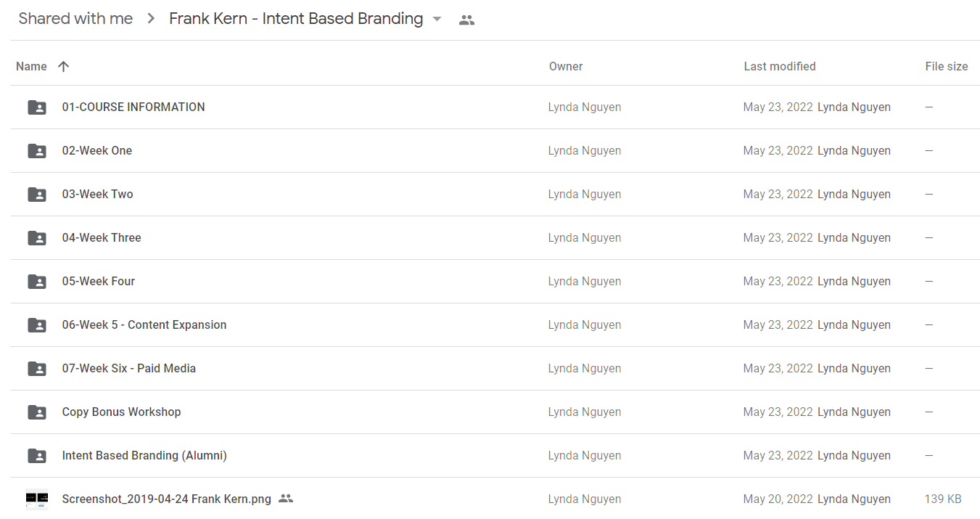Select the 03-Week Two folder row
The image size is (980, 519).
[495, 195]
